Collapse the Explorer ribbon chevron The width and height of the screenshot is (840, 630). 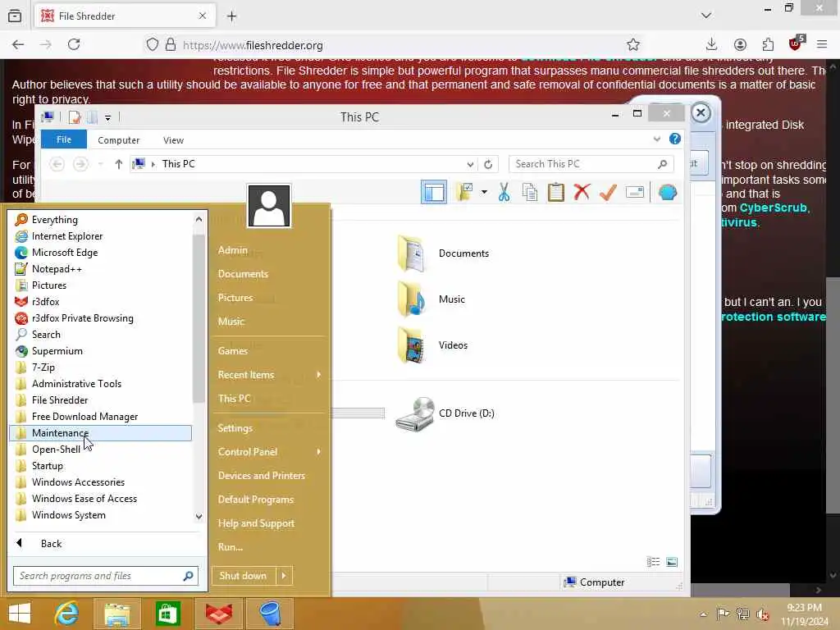(657, 139)
